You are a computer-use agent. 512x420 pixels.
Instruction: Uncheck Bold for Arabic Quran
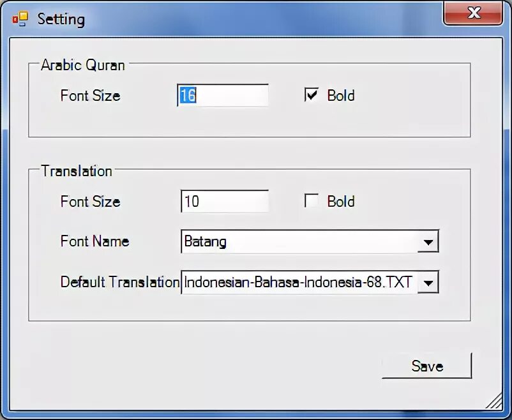311,94
